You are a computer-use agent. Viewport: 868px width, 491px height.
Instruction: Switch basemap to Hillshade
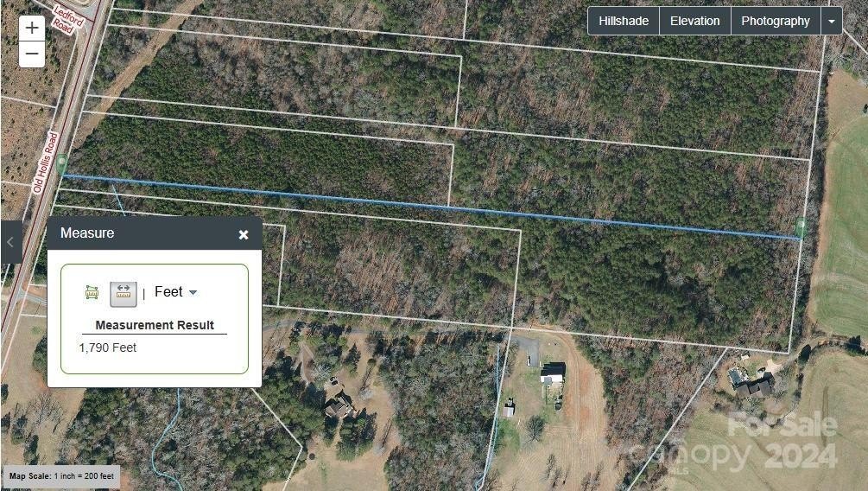(624, 21)
